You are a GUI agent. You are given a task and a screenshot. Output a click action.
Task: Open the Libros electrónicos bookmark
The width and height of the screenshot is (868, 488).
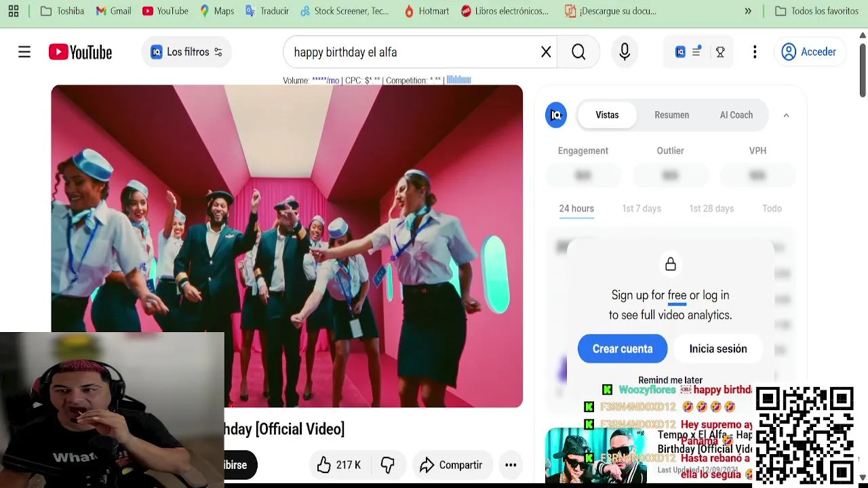[505, 11]
